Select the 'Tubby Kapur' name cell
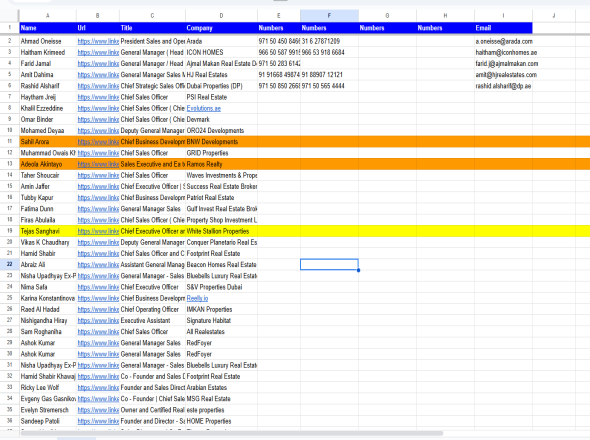 point(48,198)
